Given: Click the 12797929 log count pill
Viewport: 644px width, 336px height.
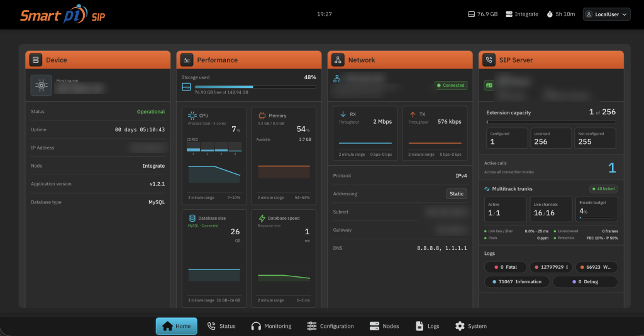Looking at the screenshot, I should pyautogui.click(x=551, y=267).
